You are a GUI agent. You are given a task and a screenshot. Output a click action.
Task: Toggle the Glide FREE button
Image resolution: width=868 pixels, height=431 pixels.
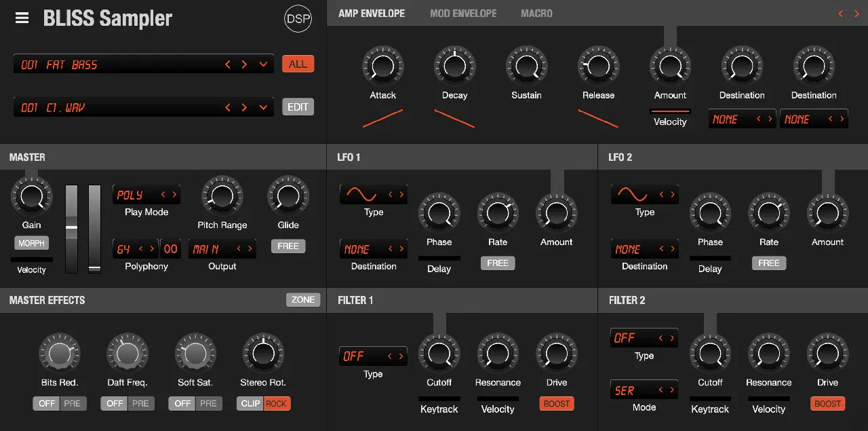288,246
